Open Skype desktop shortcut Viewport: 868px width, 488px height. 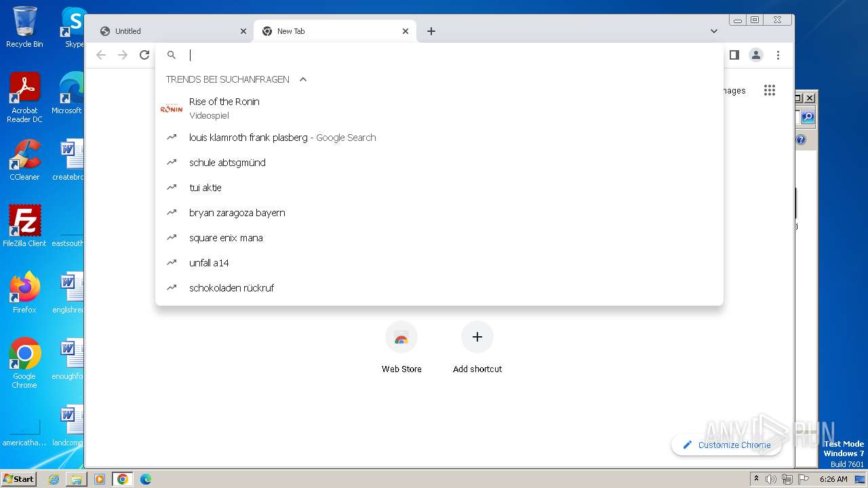73,27
